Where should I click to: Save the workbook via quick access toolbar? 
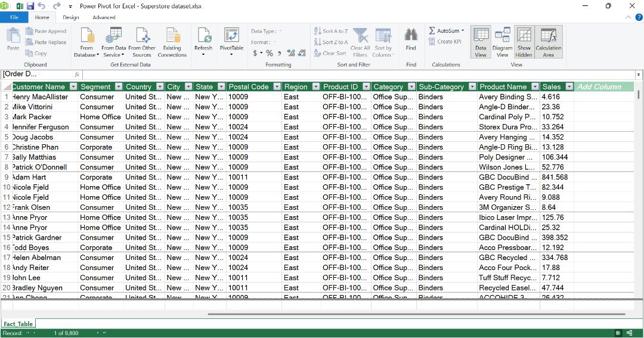tap(30, 6)
